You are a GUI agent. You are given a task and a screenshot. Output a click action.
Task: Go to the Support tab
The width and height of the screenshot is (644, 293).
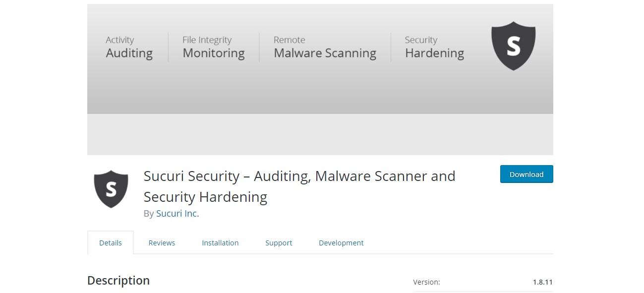point(279,243)
